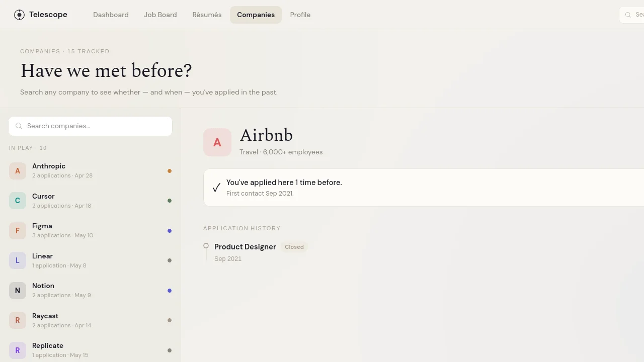
Task: Open the Profile tab
Action: 300,15
